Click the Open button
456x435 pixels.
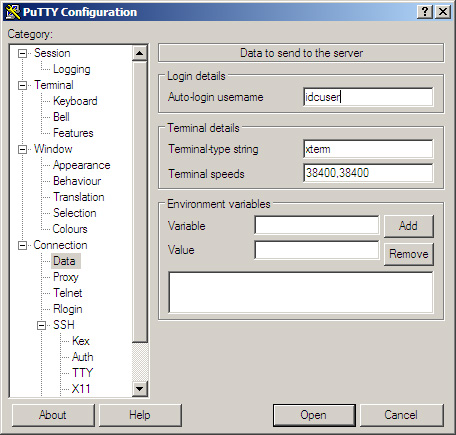pos(314,415)
